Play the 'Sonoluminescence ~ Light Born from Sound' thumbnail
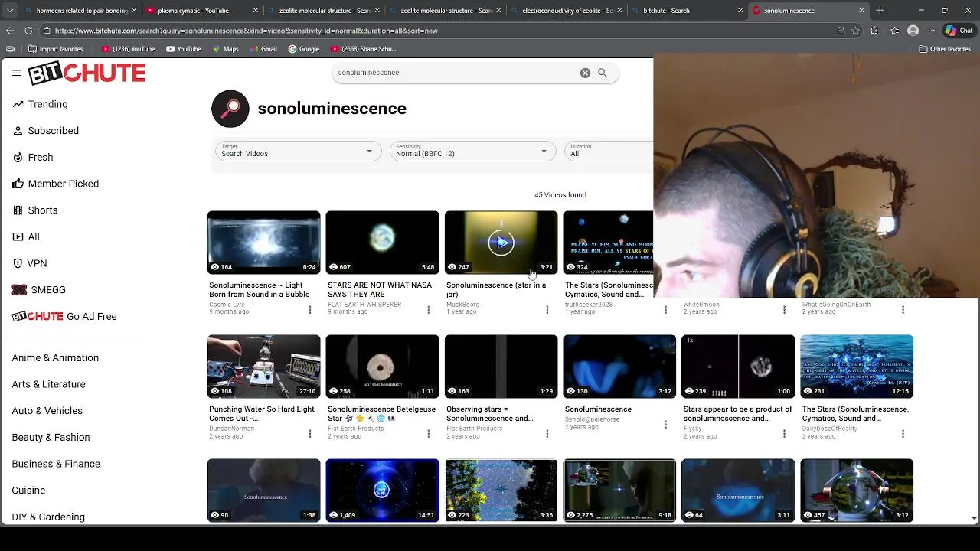 (264, 243)
